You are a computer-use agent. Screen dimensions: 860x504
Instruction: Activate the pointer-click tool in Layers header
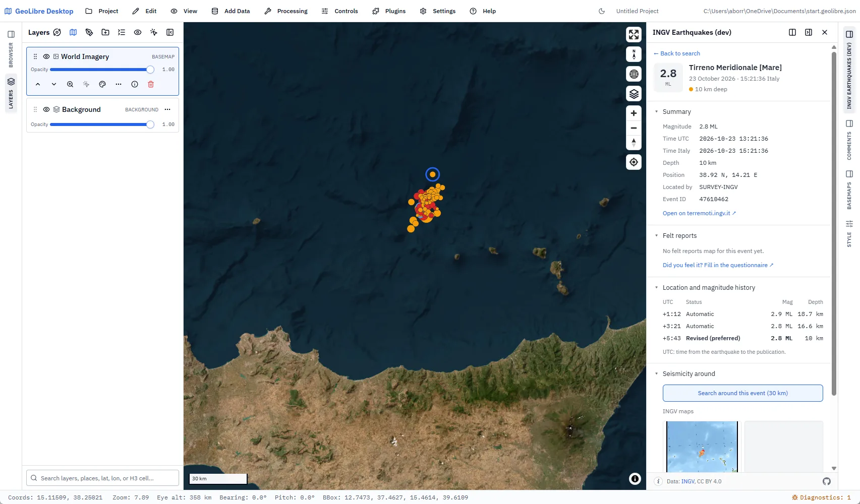tap(154, 32)
